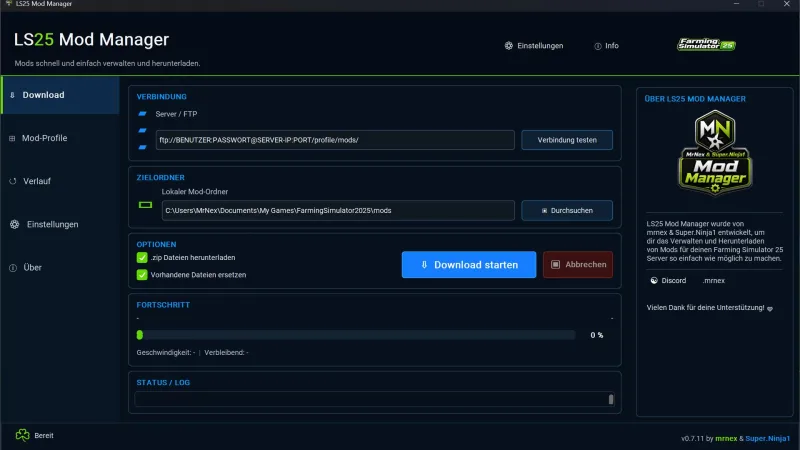Viewport: 800px width, 450px height.
Task: Click the sidebar Einstellungen gear icon
Action: tap(14, 224)
